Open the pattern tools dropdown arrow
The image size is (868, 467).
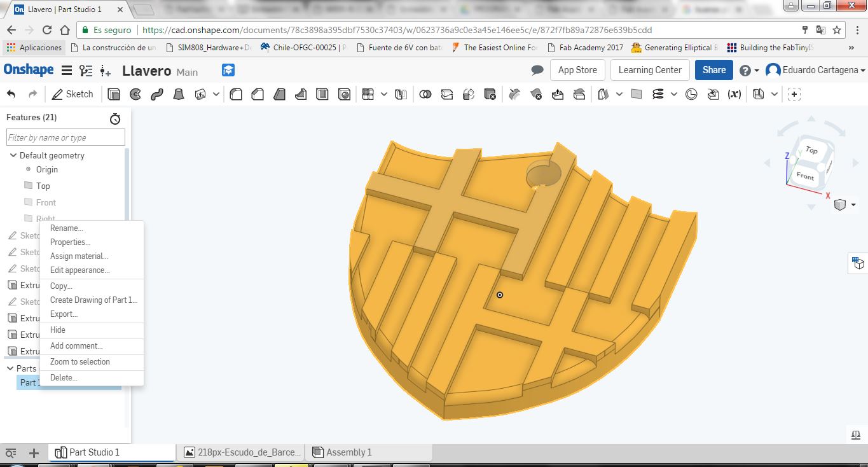point(384,94)
